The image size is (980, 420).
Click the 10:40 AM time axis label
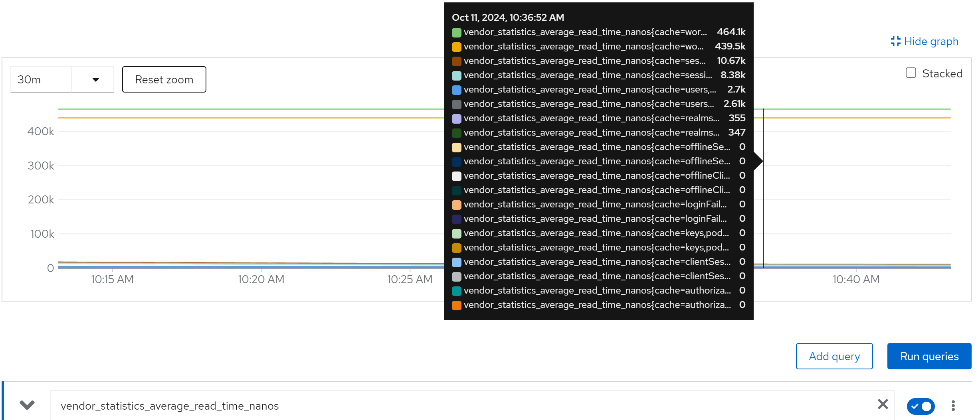(x=856, y=280)
